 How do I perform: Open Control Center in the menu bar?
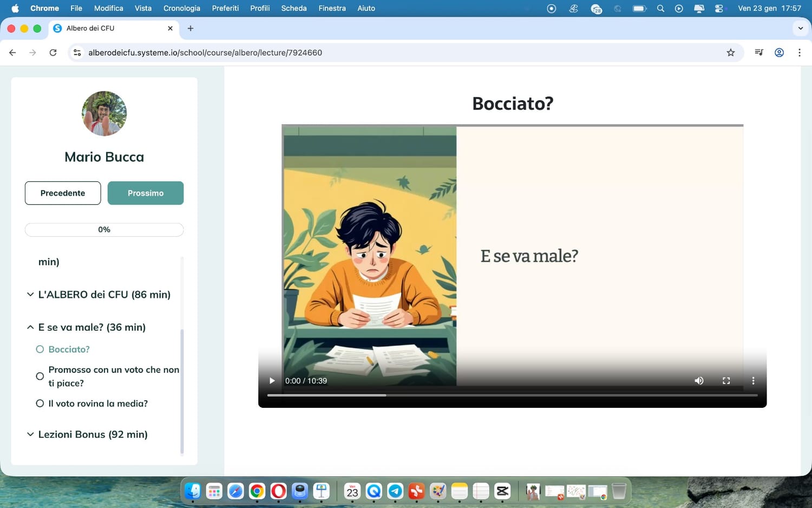tap(719, 8)
